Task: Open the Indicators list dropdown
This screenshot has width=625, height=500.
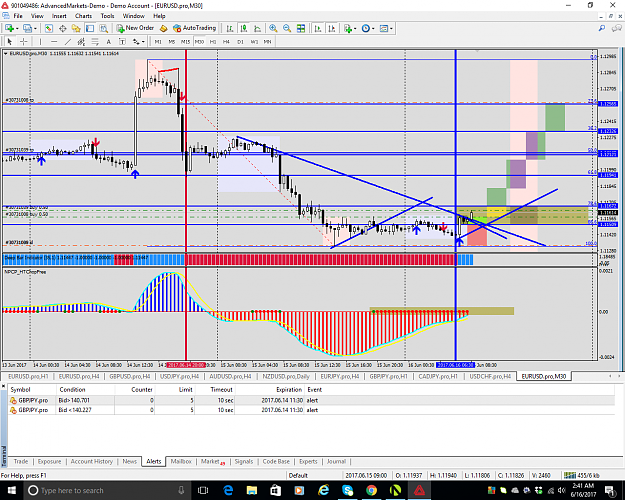Action: click(x=350, y=28)
